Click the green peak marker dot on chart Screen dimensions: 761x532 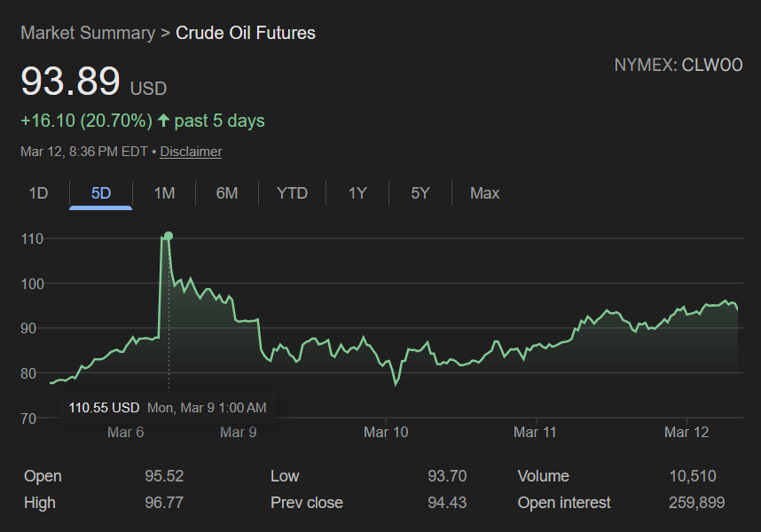(x=169, y=236)
